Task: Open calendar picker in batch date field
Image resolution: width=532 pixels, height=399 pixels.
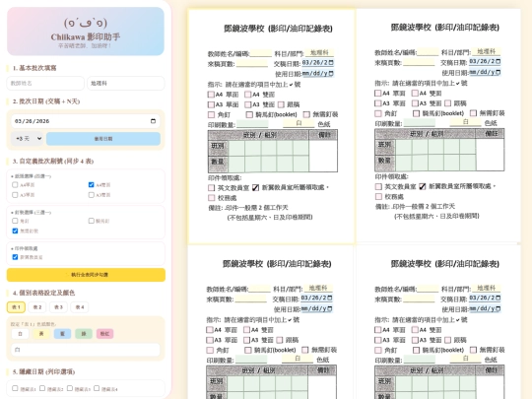Action: tap(153, 121)
